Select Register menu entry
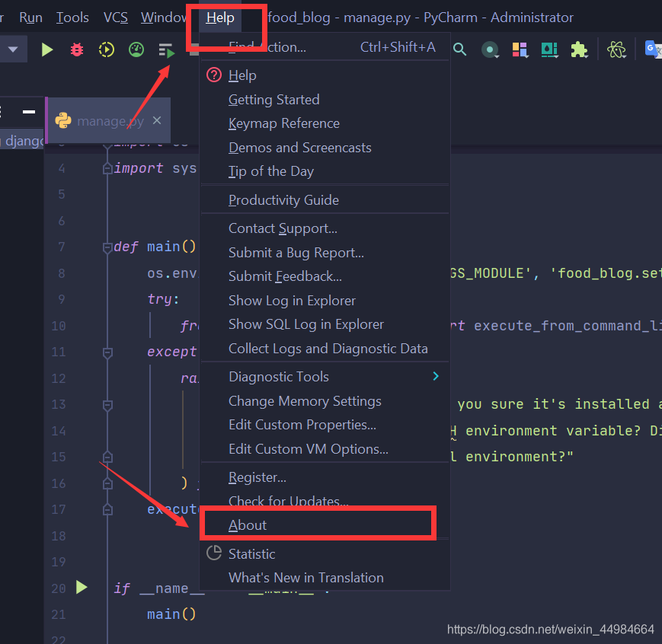662x644 pixels. click(325, 477)
